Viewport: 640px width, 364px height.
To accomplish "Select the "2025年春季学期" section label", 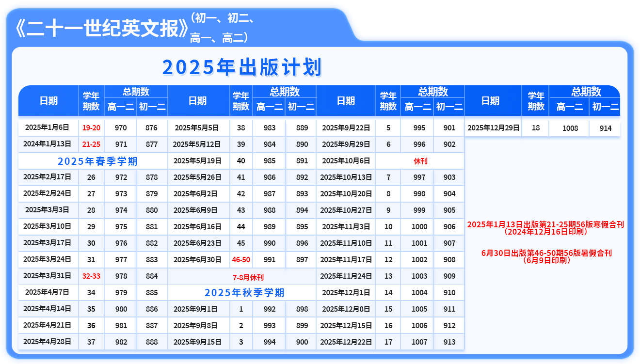I will coord(97,161).
